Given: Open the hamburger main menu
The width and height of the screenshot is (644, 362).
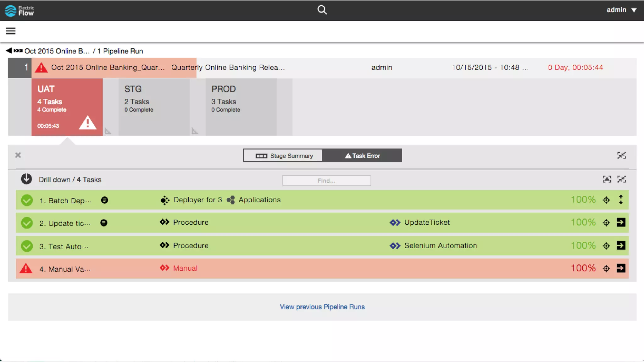Looking at the screenshot, I should [x=11, y=31].
